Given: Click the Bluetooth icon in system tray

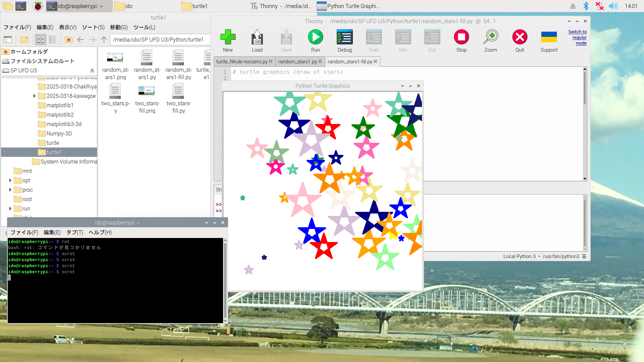Looking at the screenshot, I should [586, 6].
